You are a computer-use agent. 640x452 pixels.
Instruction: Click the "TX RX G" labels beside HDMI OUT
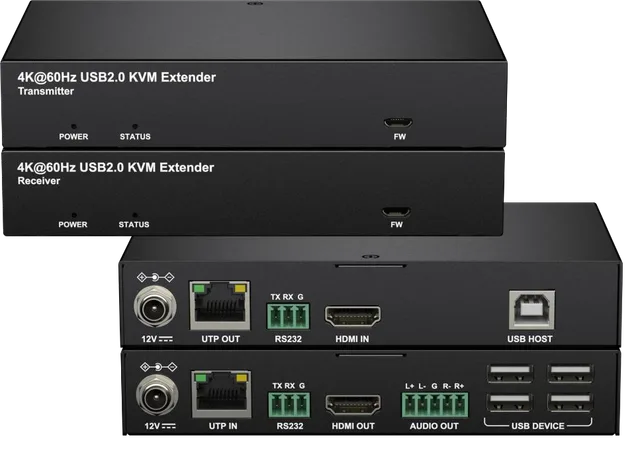[x=289, y=385]
